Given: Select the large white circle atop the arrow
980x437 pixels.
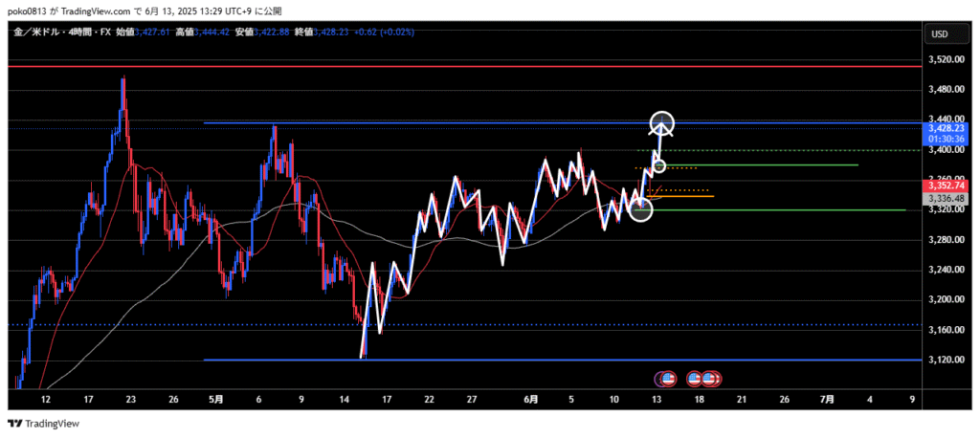Looking at the screenshot, I should [x=662, y=123].
